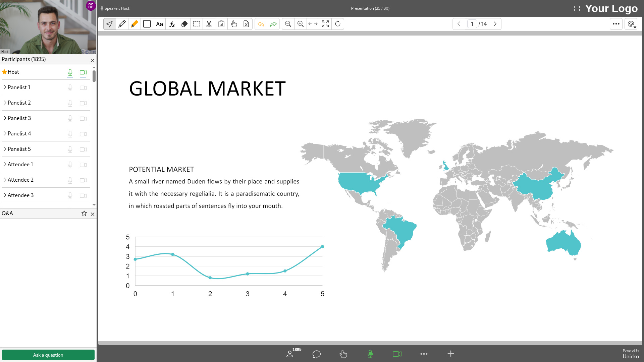Raise hand from bottom bar

343,354
